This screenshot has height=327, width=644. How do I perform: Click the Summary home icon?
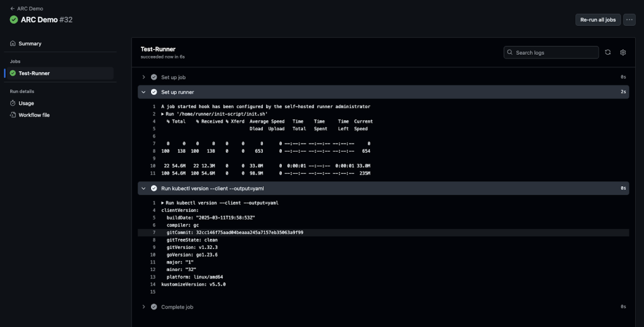pyautogui.click(x=13, y=43)
